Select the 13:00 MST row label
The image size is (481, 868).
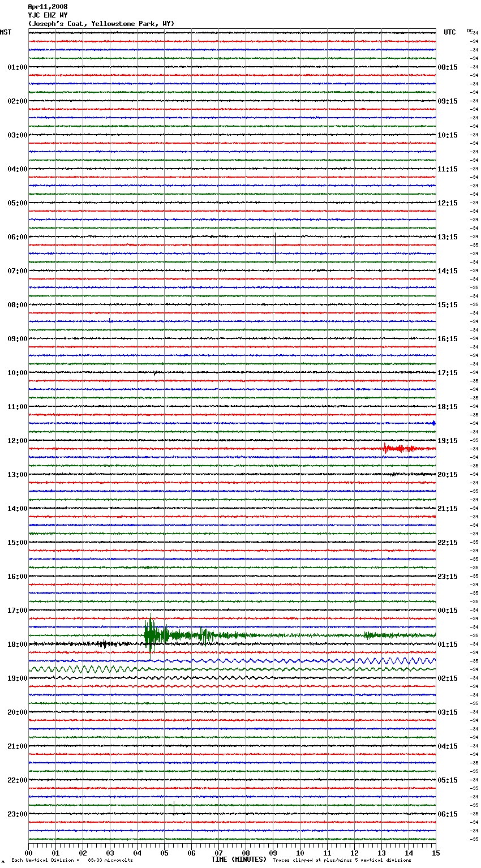tap(18, 475)
